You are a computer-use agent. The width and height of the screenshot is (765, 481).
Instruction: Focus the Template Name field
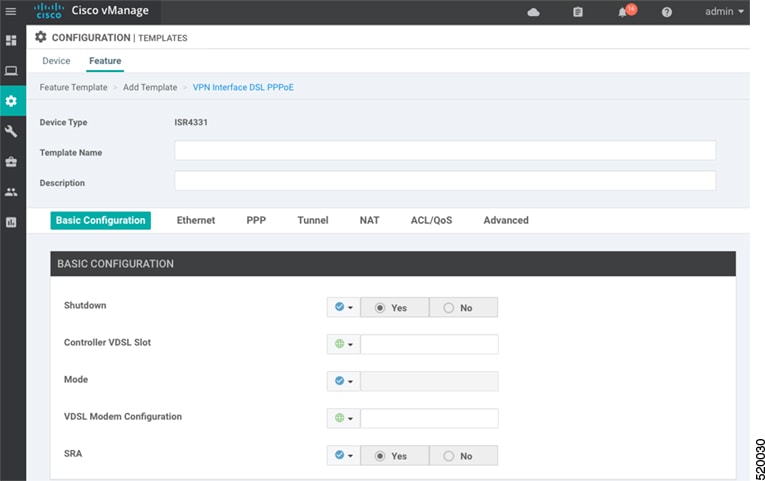tap(445, 150)
